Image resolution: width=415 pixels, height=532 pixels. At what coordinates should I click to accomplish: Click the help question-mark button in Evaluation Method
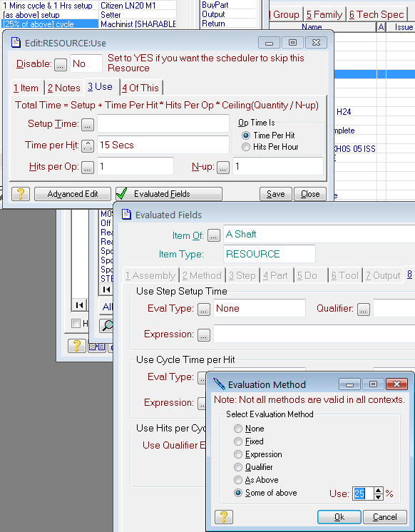click(224, 517)
